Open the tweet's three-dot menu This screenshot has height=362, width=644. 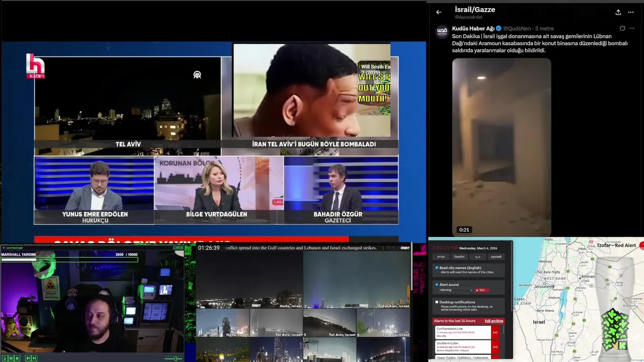(631, 29)
